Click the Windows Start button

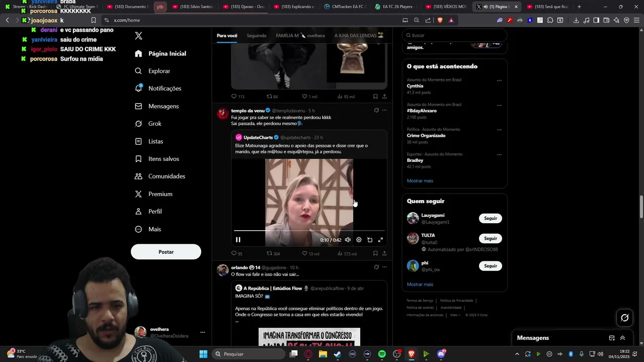[x=203, y=354]
